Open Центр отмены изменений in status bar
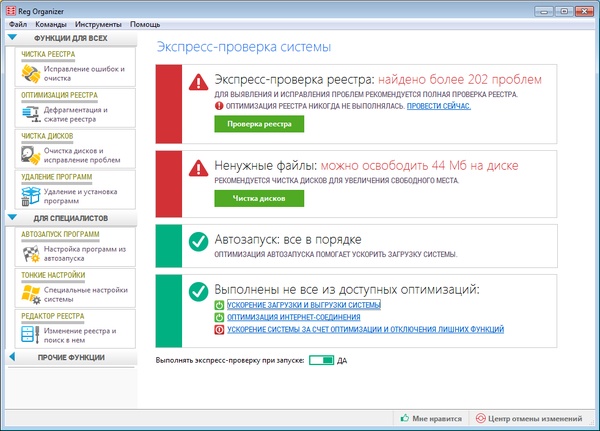The height and width of the screenshot is (431, 600). coord(531,418)
